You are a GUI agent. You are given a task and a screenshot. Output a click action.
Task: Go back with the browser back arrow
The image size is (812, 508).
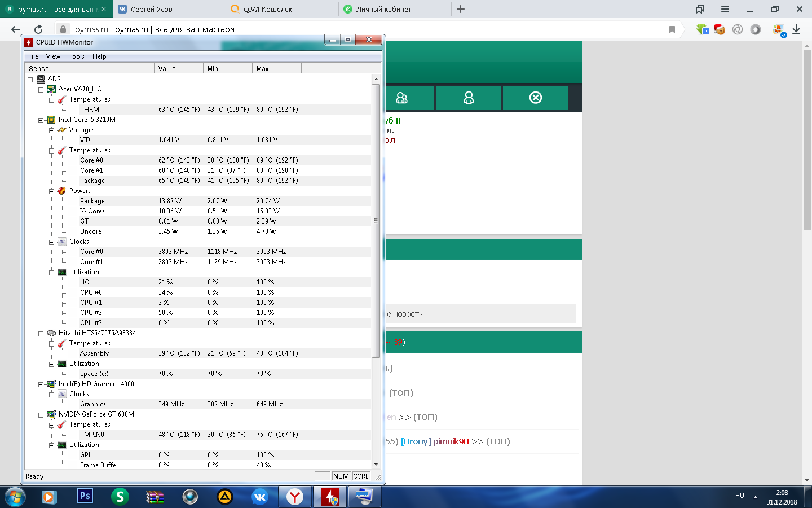point(16,29)
